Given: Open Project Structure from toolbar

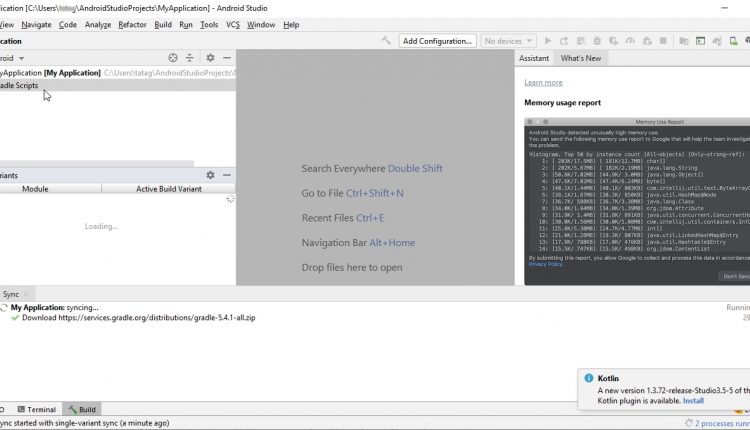Looking at the screenshot, I should 684,41.
